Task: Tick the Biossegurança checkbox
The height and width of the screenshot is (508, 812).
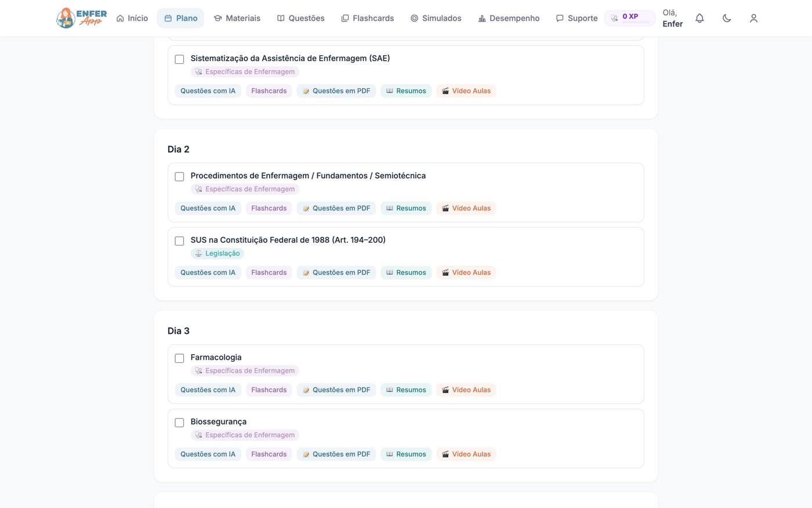Action: click(x=179, y=423)
